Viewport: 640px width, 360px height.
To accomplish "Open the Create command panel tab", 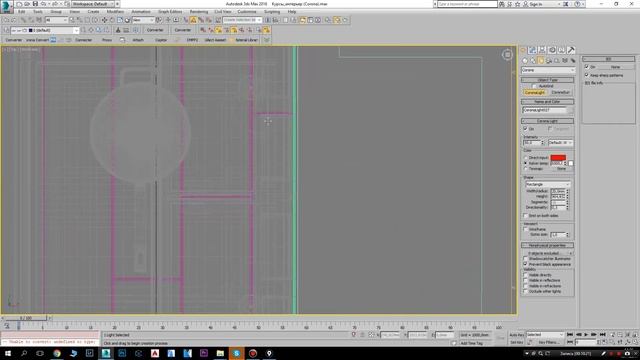I will [523, 50].
